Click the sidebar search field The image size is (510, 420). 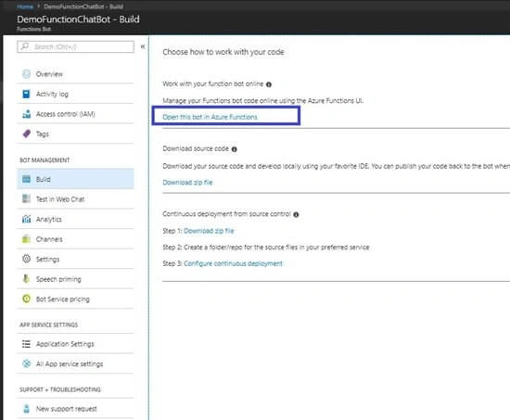75,47
